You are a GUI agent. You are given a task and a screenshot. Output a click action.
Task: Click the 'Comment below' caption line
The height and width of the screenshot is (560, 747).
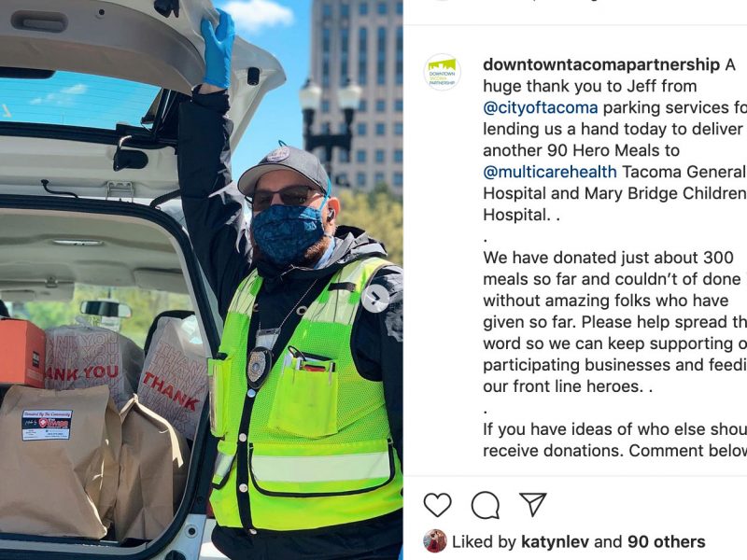coord(614,451)
